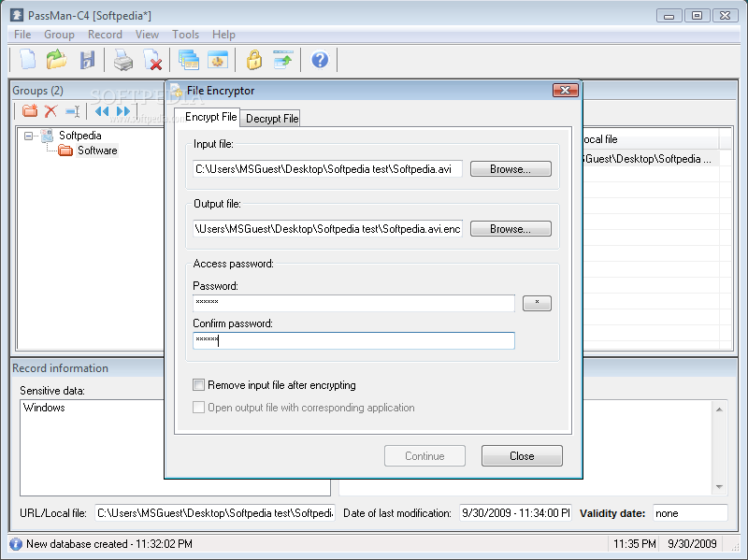
Task: Focus the Confirm password field
Action: (x=353, y=340)
